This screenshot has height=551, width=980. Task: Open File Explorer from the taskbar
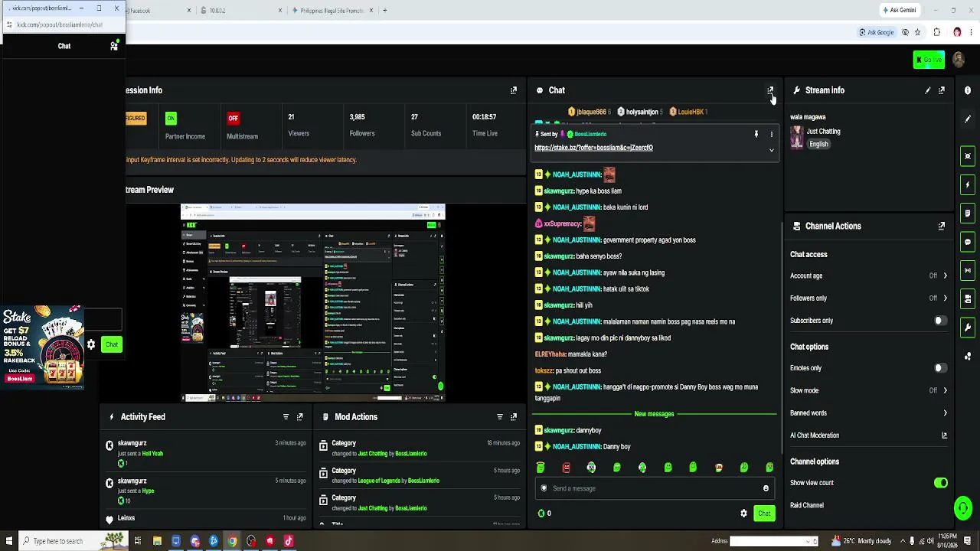click(x=157, y=541)
